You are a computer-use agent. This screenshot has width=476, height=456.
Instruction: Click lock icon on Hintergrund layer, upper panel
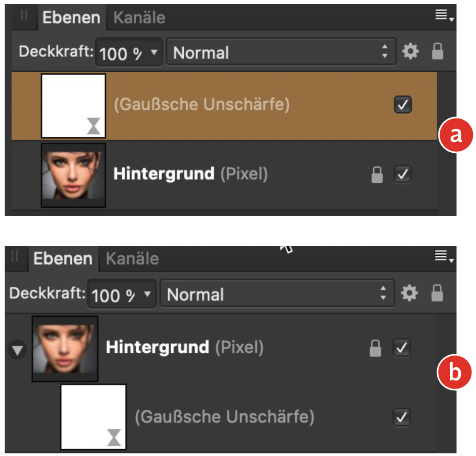coord(377,174)
